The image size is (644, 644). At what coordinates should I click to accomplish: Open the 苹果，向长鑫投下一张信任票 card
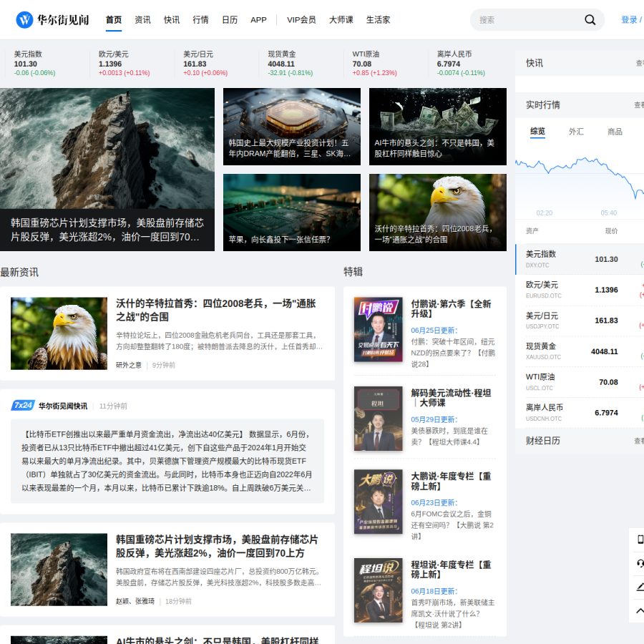292,213
